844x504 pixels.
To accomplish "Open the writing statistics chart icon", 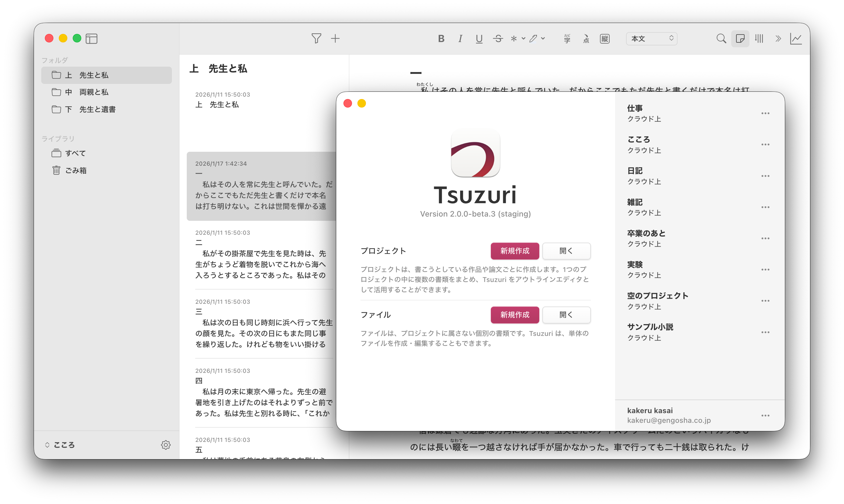I will click(x=796, y=38).
